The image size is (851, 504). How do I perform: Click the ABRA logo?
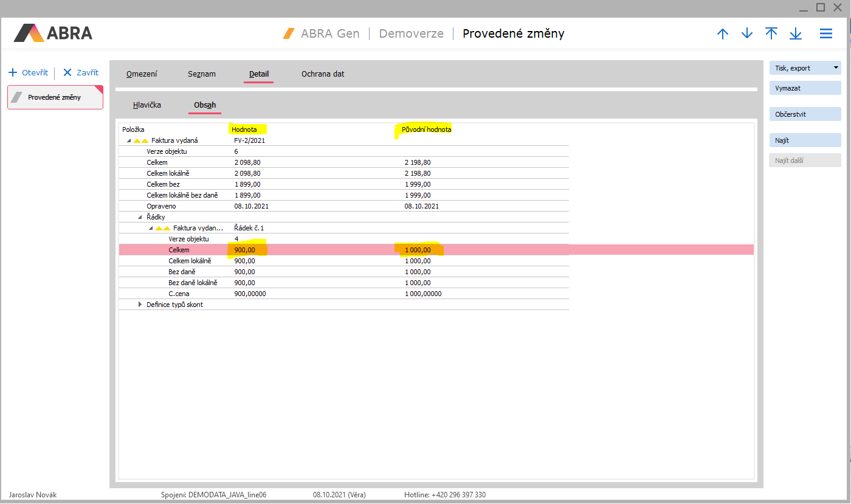(x=53, y=33)
